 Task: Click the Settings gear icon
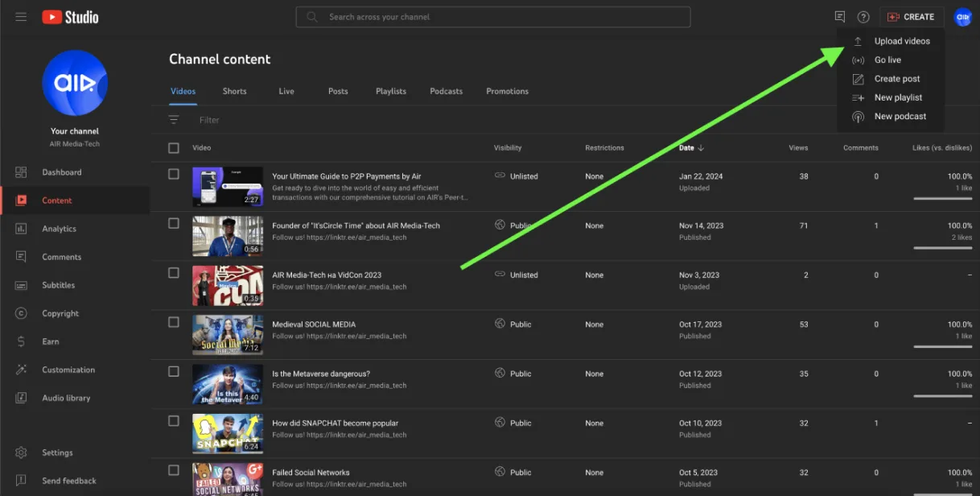[x=22, y=453]
